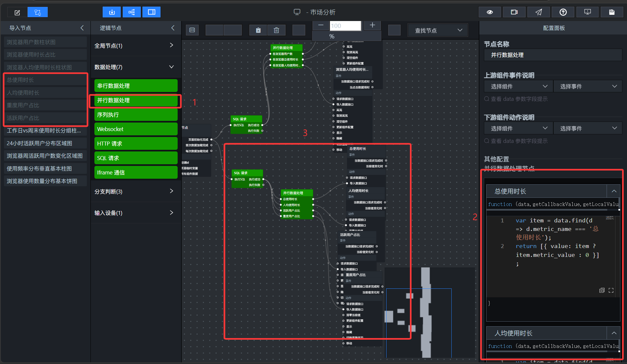Toggle the config side panel icon

click(152, 12)
